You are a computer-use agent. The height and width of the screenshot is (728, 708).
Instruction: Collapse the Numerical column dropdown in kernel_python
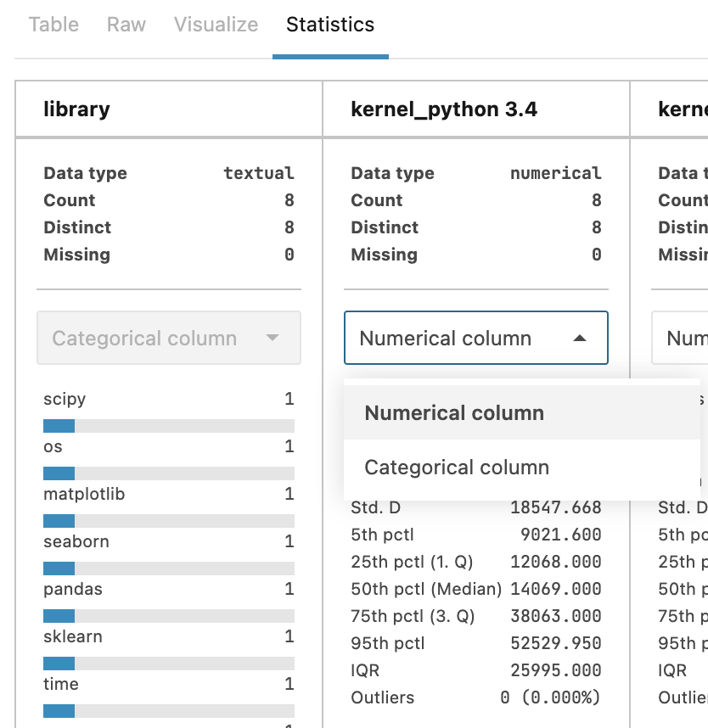click(x=475, y=338)
